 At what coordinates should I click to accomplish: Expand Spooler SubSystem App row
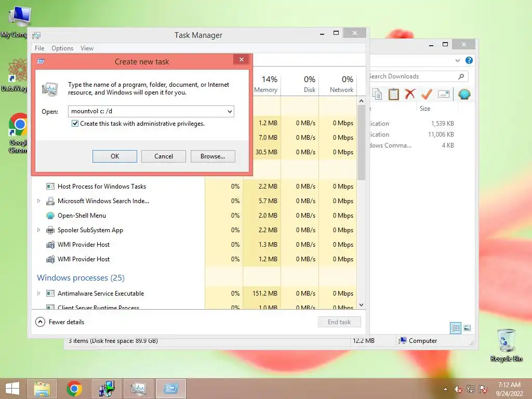point(38,230)
